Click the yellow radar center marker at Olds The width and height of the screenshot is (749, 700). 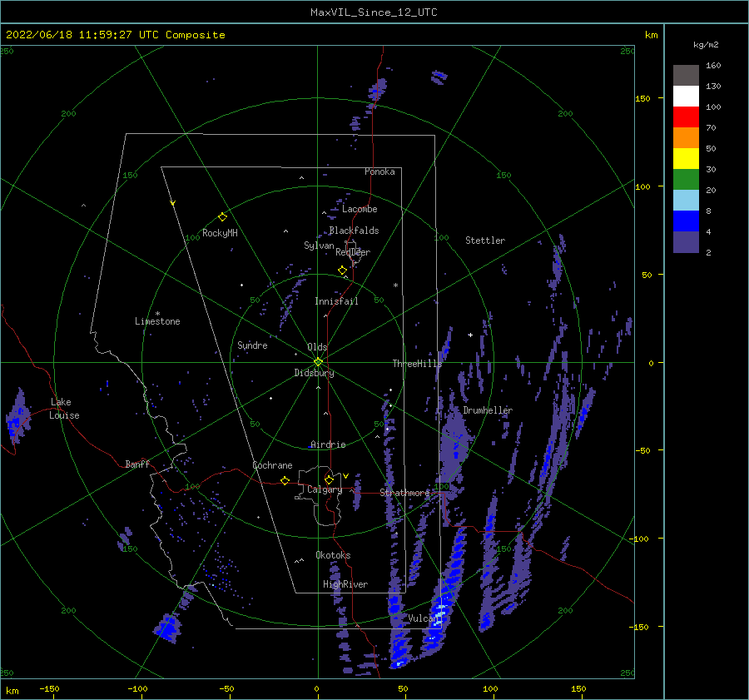click(318, 362)
